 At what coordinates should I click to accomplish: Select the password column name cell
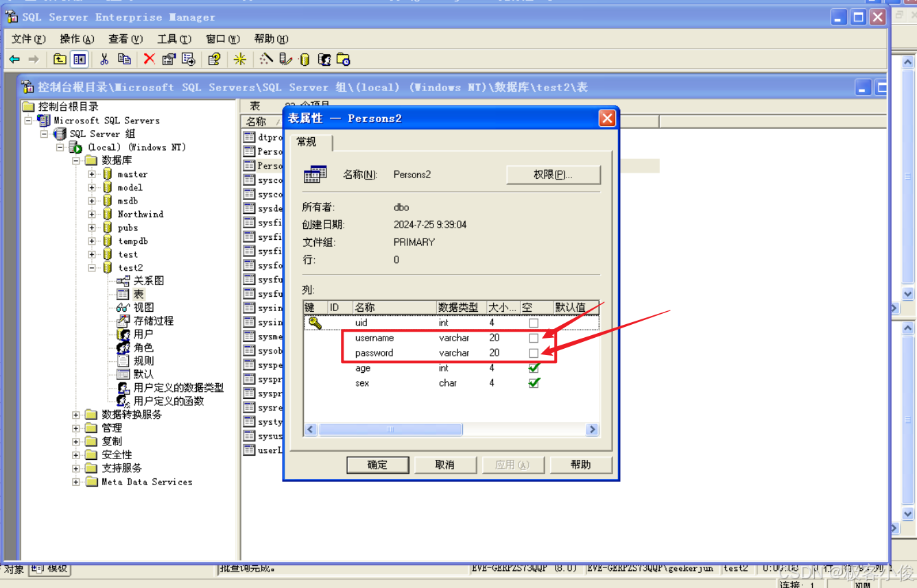(x=374, y=353)
